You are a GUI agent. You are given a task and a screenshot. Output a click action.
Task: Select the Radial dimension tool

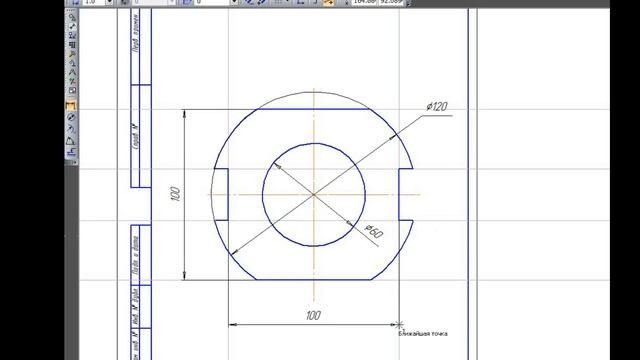pos(71,129)
